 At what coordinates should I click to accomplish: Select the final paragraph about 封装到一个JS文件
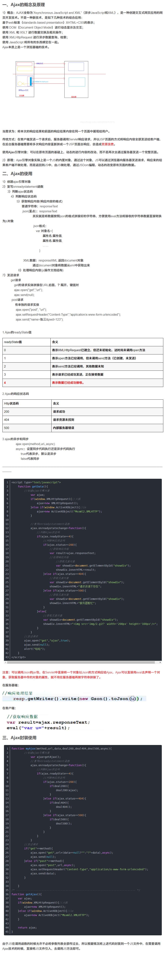(82, 946)
